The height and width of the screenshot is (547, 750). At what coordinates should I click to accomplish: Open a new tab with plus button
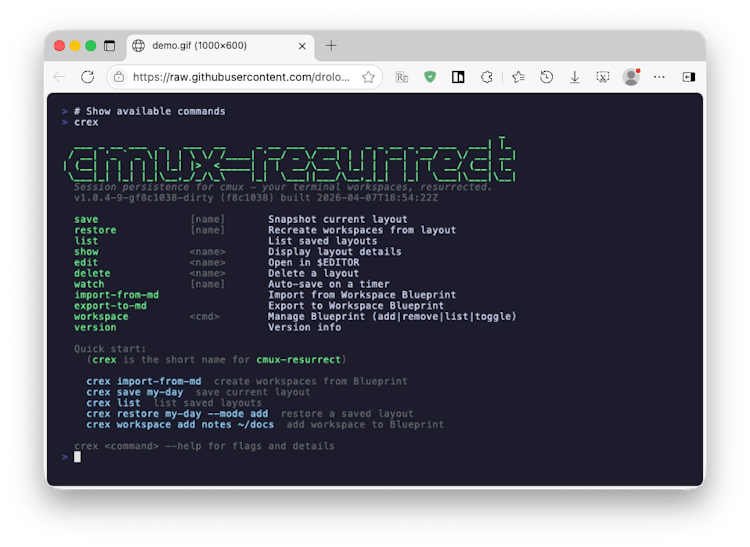pyautogui.click(x=331, y=46)
